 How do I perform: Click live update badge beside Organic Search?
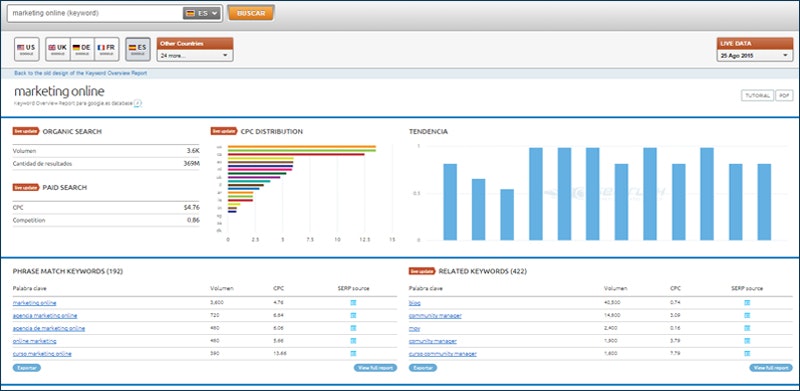[x=27, y=131]
